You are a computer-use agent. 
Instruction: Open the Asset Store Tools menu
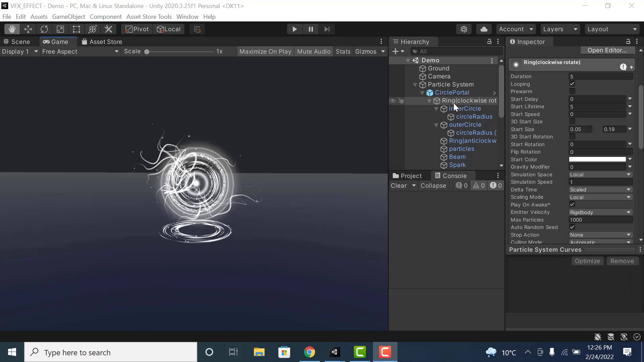pos(149,17)
